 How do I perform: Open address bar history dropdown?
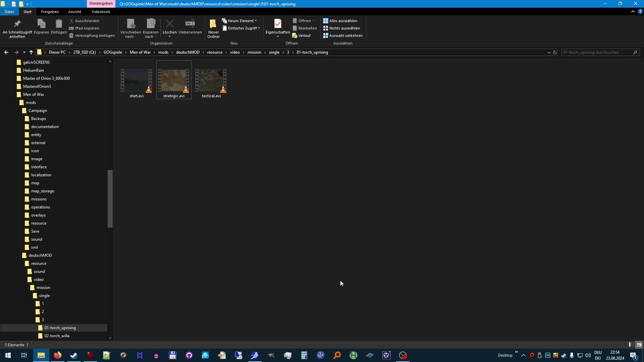[x=549, y=52]
